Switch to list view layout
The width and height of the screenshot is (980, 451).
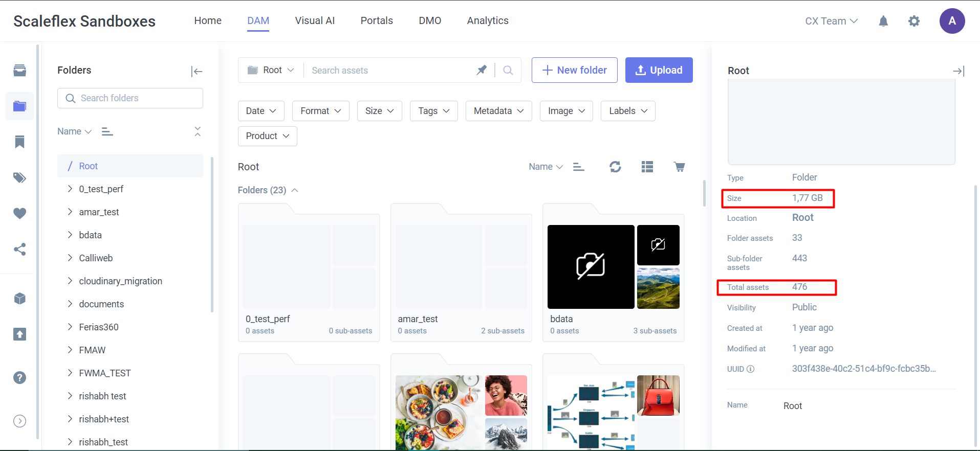click(647, 167)
